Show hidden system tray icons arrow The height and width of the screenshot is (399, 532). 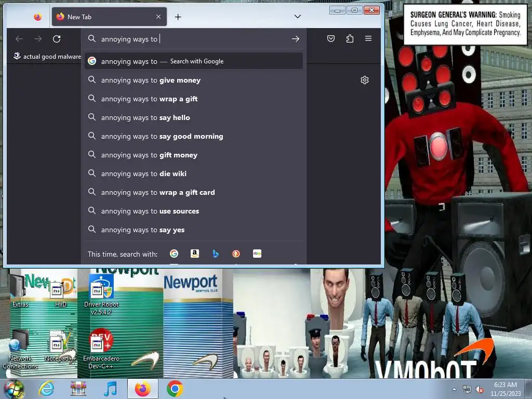[x=454, y=389]
